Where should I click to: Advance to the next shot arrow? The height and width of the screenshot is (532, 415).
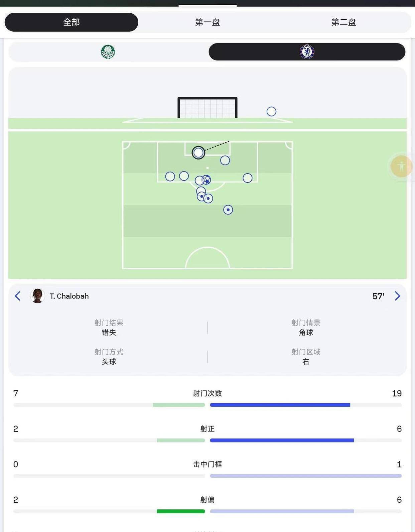coord(397,296)
